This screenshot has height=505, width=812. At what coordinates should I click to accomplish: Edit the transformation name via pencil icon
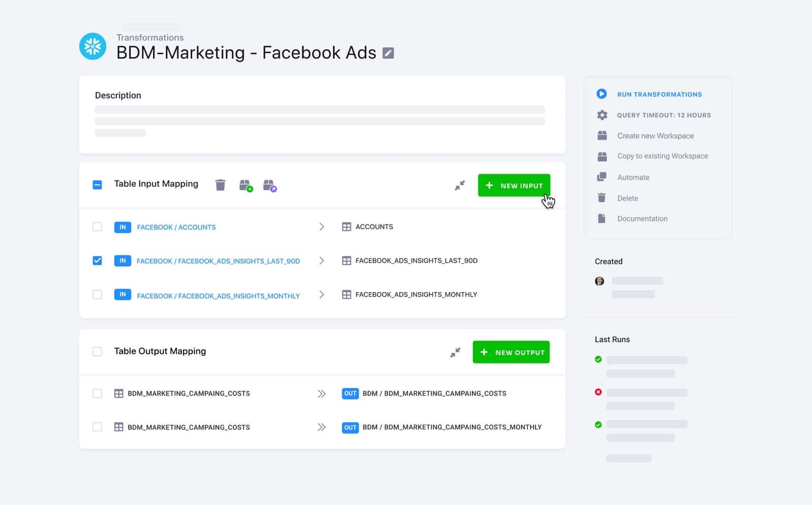tap(388, 52)
